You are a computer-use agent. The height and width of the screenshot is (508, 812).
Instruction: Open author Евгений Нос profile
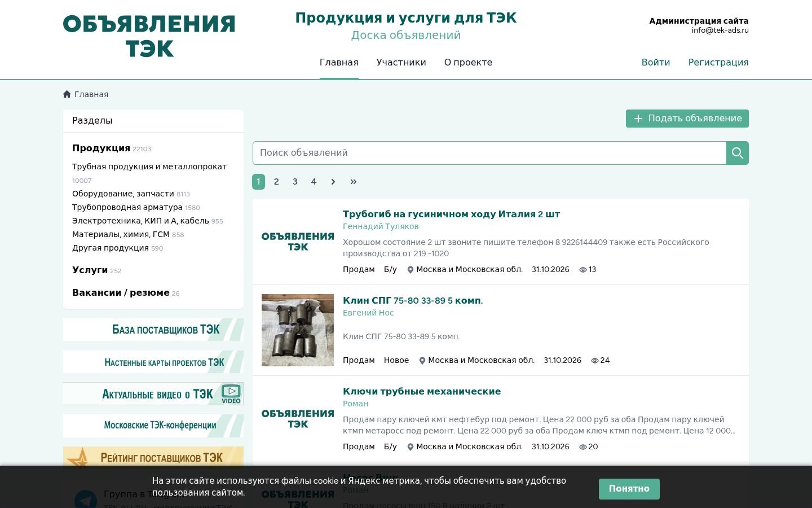click(368, 313)
